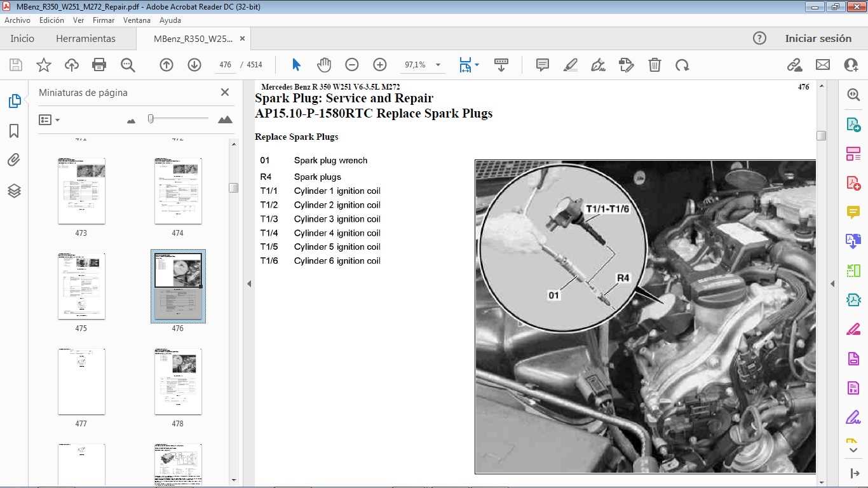Send file by email envelope icon
Screen dimensions: 868x488
tap(823, 65)
